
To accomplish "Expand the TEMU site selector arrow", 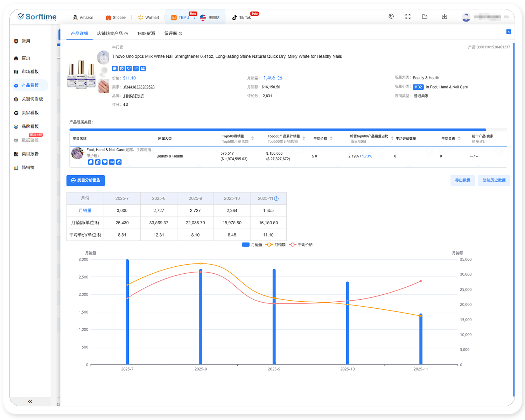I will click(194, 17).
